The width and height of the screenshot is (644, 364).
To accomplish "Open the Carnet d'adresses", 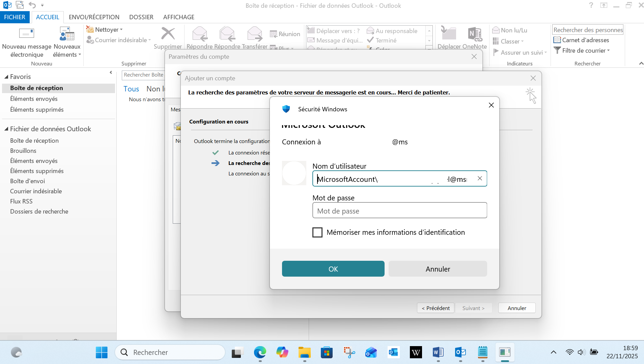I will (581, 40).
